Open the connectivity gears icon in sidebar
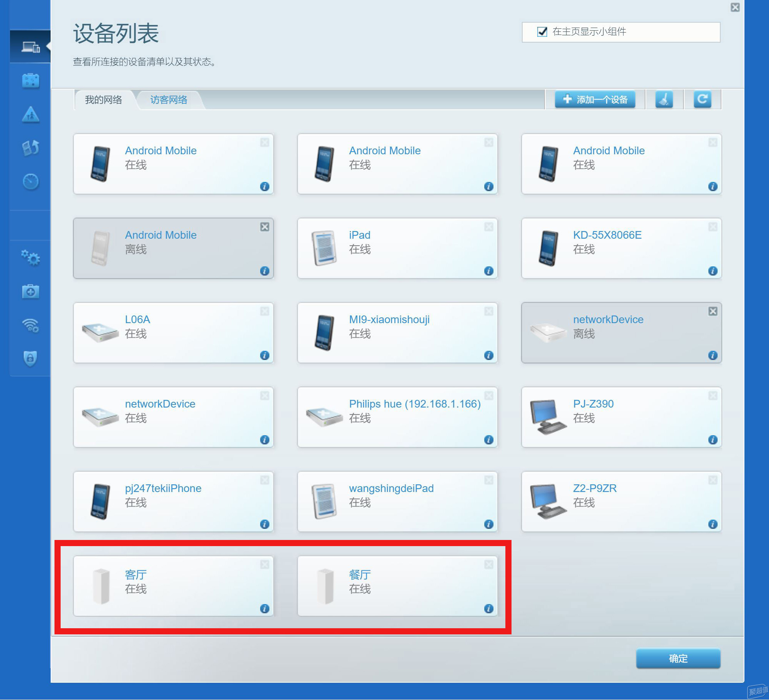The image size is (769, 700). tap(31, 258)
